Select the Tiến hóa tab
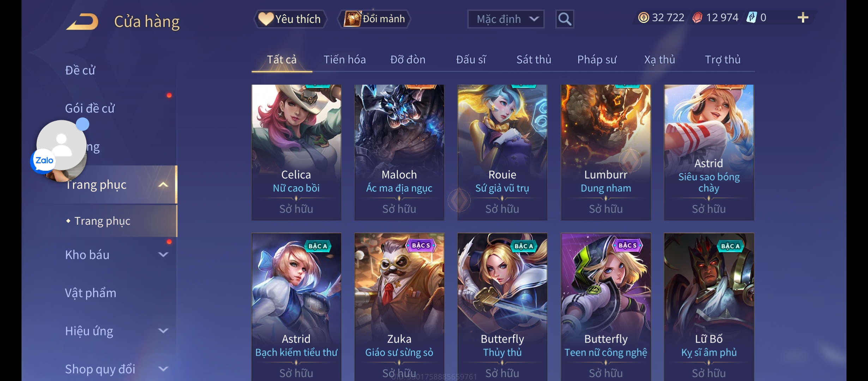This screenshot has width=868, height=381. tap(344, 60)
